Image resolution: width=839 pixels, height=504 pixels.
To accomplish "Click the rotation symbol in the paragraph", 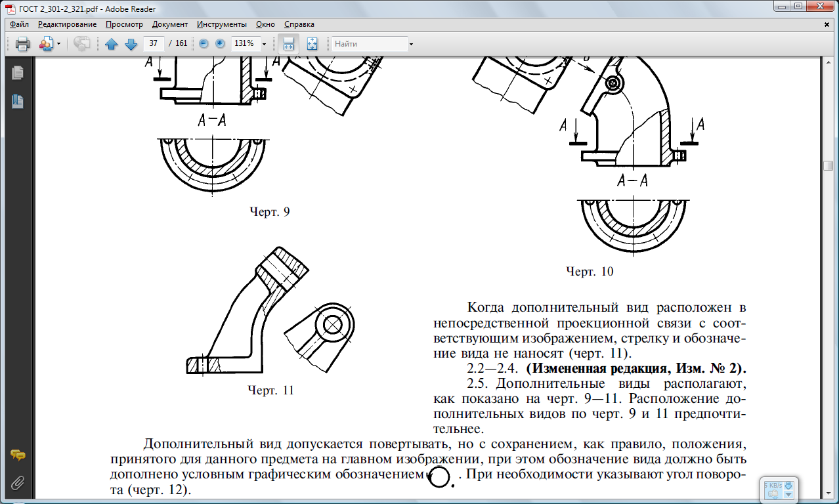I will (x=440, y=476).
